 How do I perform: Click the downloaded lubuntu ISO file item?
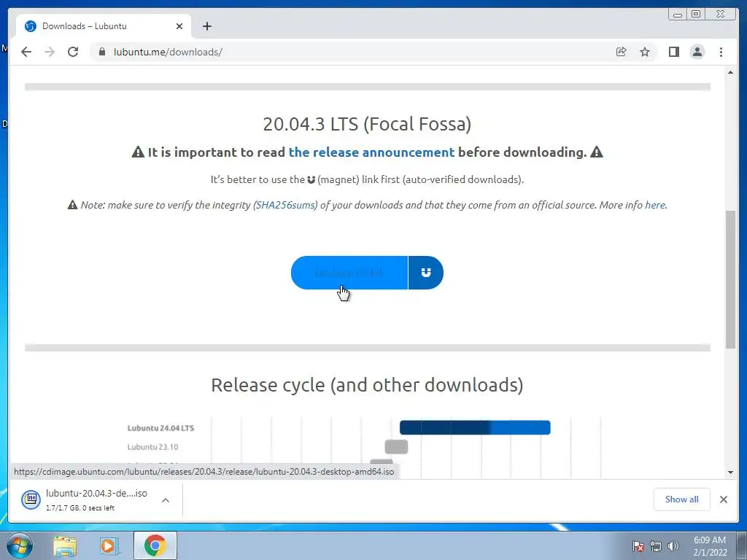coord(86,500)
